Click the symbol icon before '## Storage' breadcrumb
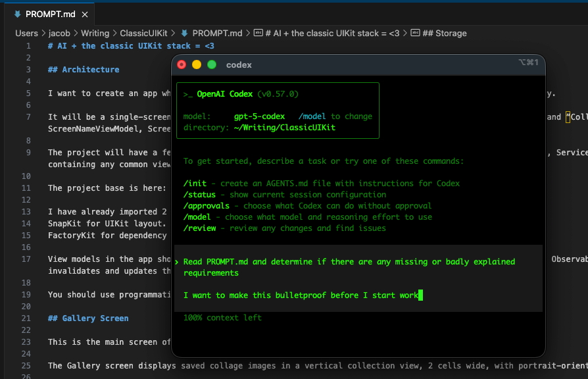Image resolution: width=588 pixels, height=379 pixels. click(x=415, y=33)
